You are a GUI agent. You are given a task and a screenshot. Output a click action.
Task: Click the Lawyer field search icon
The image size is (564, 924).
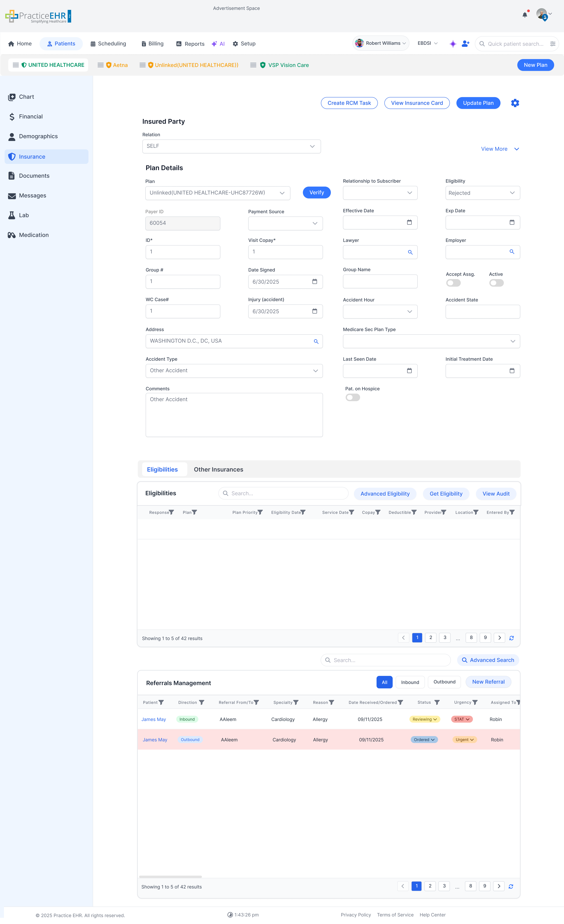(410, 252)
